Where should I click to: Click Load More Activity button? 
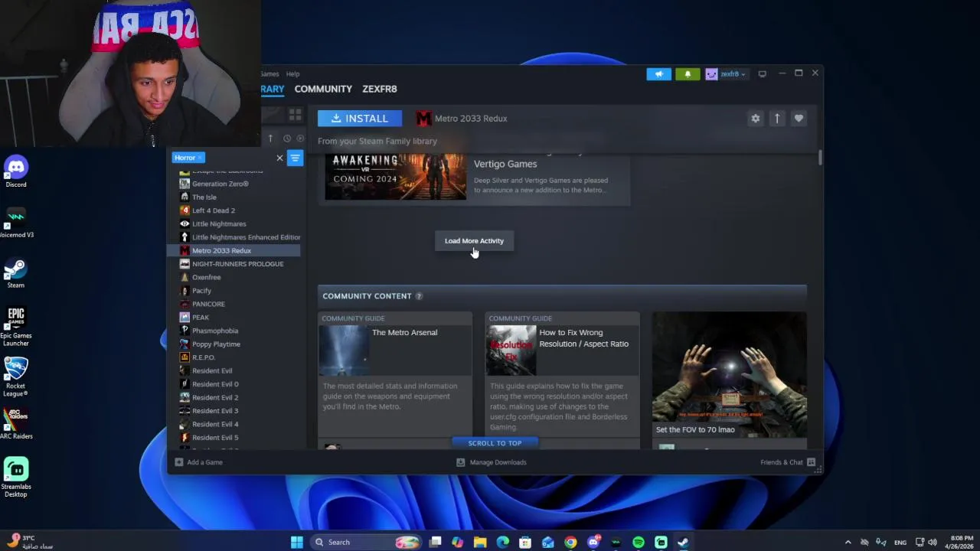tap(474, 241)
